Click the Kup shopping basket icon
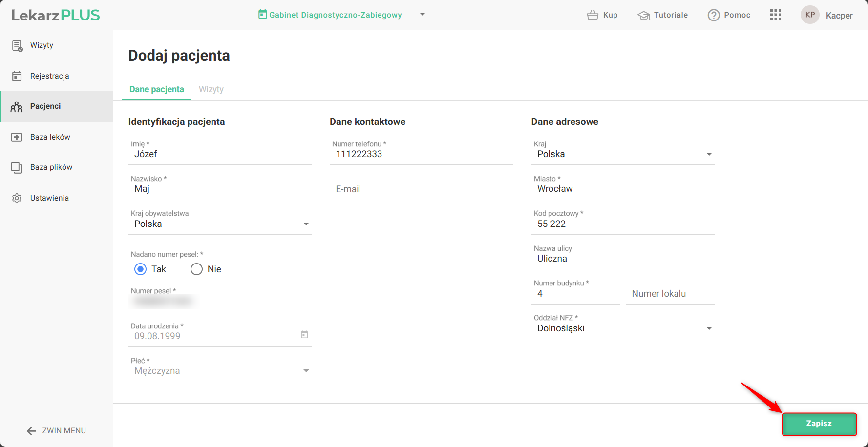 pyautogui.click(x=593, y=15)
